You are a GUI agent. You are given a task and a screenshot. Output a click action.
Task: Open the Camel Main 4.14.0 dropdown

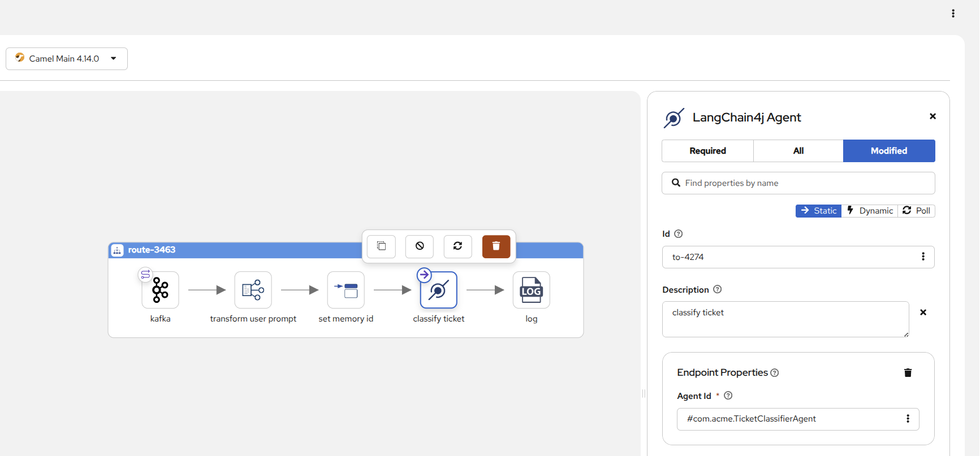67,59
